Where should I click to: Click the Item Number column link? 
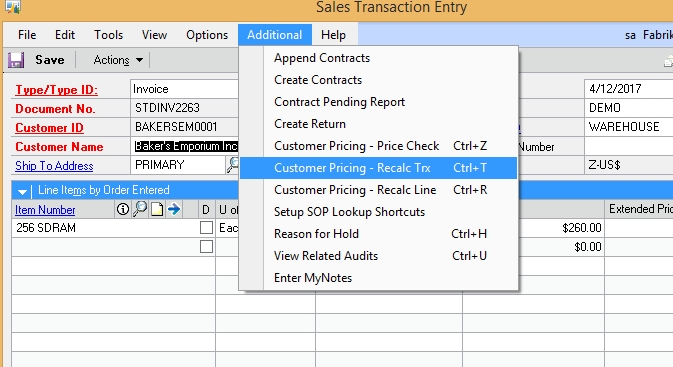tap(45, 209)
